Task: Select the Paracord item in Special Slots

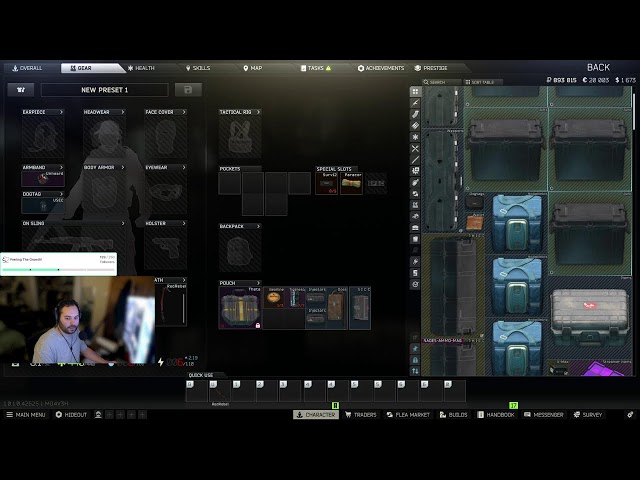Action: (x=351, y=183)
